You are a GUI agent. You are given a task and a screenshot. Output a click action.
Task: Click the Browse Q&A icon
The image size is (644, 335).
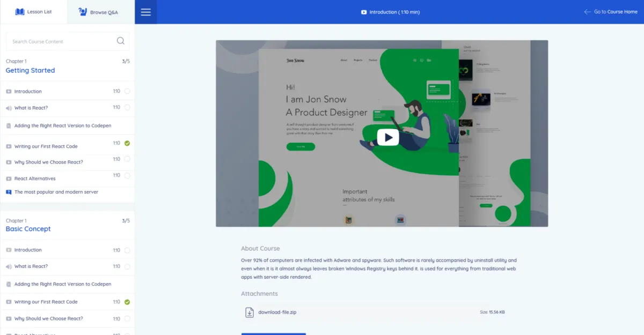pyautogui.click(x=83, y=12)
